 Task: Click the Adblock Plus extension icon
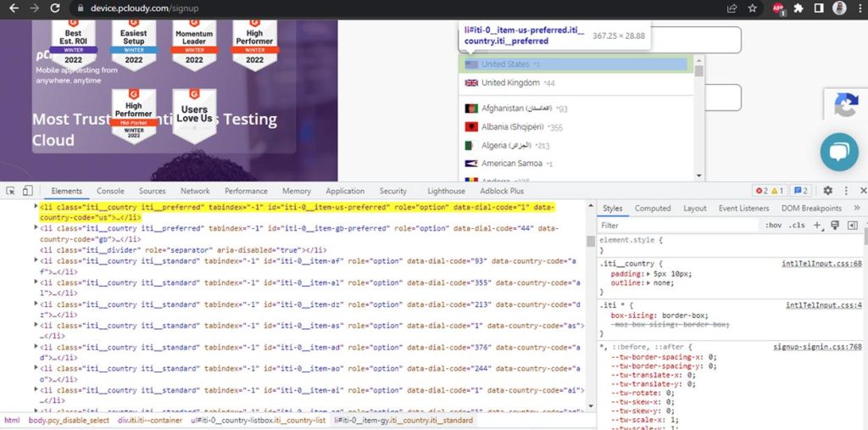(x=777, y=8)
